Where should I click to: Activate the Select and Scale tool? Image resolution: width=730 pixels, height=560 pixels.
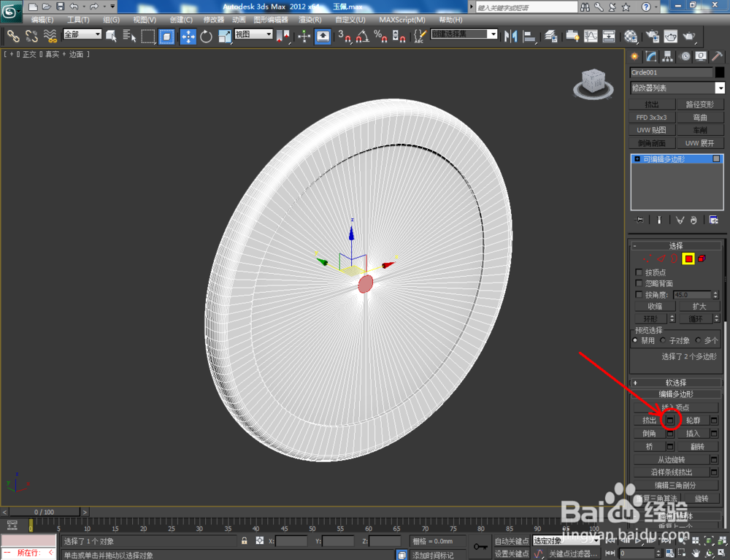point(224,37)
